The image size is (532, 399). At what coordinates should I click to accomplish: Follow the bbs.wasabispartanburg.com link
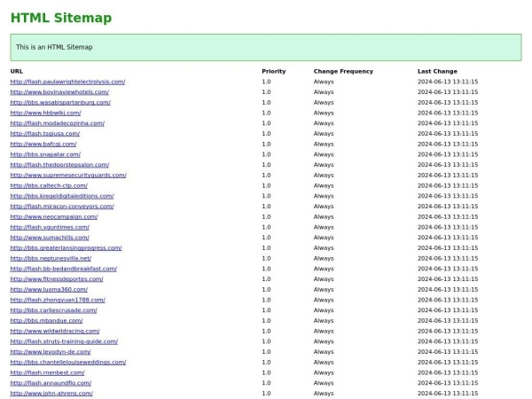coord(60,103)
